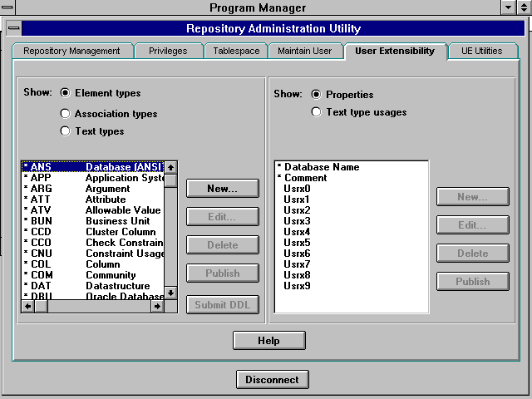Switch to Repository Management tab
Image resolution: width=532 pixels, height=399 pixels.
[x=71, y=51]
